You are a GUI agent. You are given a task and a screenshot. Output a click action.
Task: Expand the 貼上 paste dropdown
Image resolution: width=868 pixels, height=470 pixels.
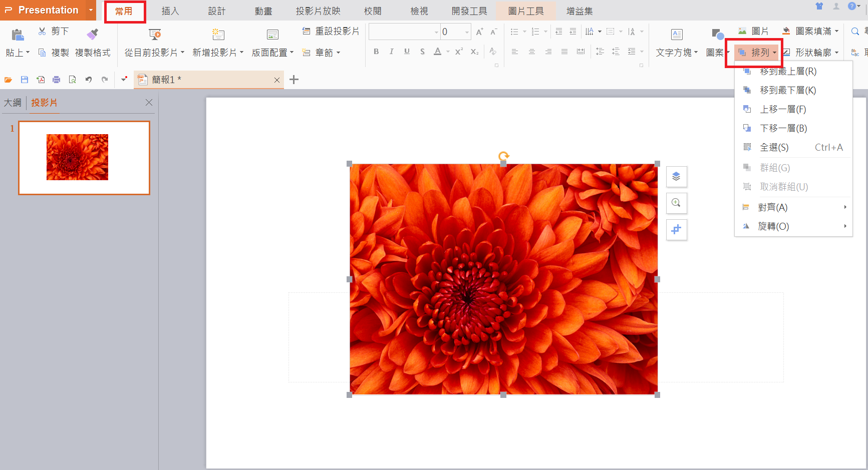pos(28,53)
